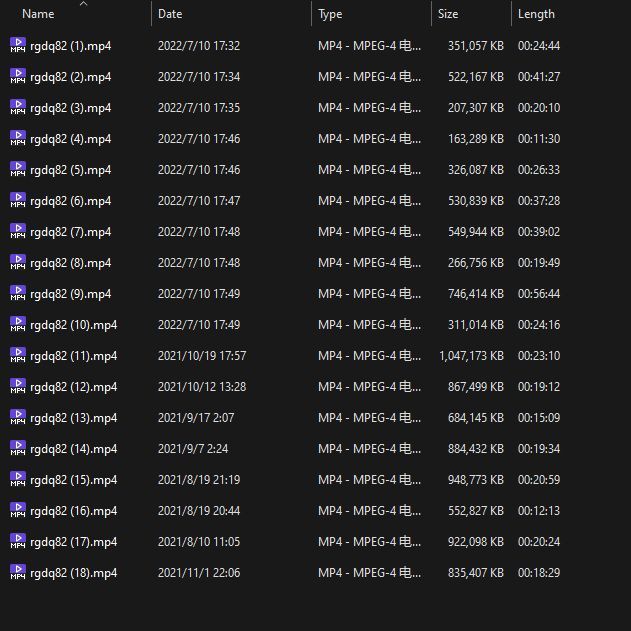Select the video icon of rgdq82 (17).mp4
631x631 pixels.
point(18,541)
